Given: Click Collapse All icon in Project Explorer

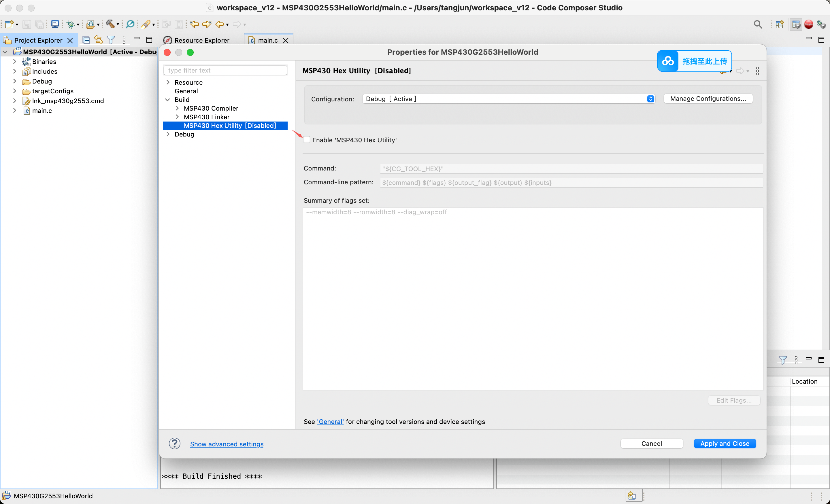Looking at the screenshot, I should tap(86, 40).
